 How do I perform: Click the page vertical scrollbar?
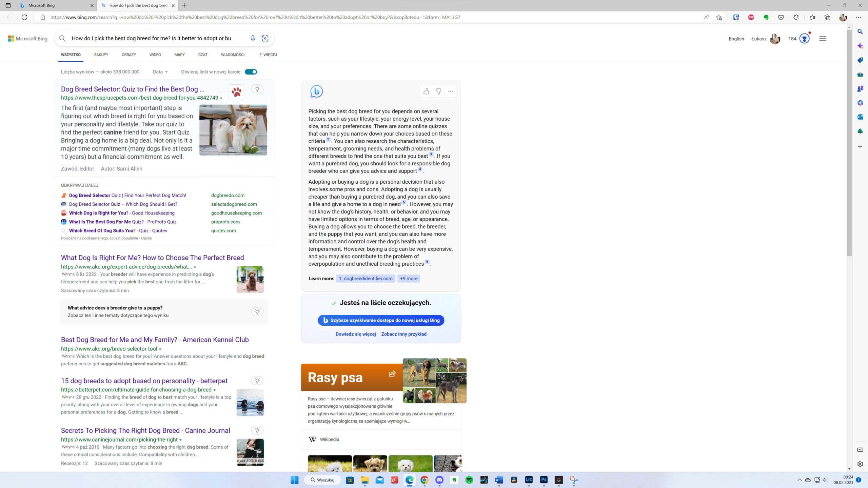point(849,142)
